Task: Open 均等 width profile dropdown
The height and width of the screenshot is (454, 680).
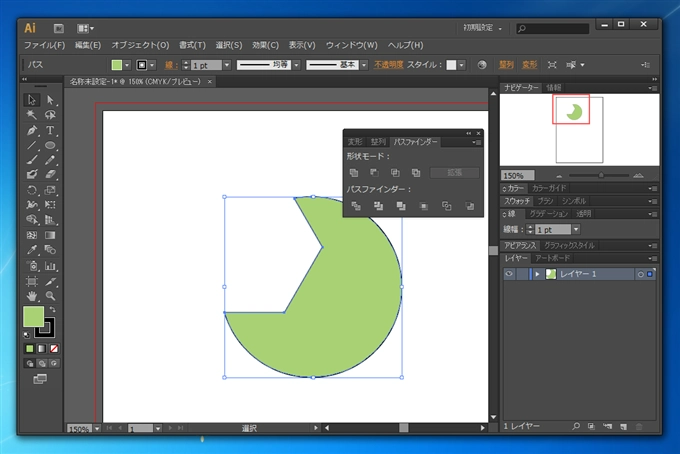Action: point(297,65)
